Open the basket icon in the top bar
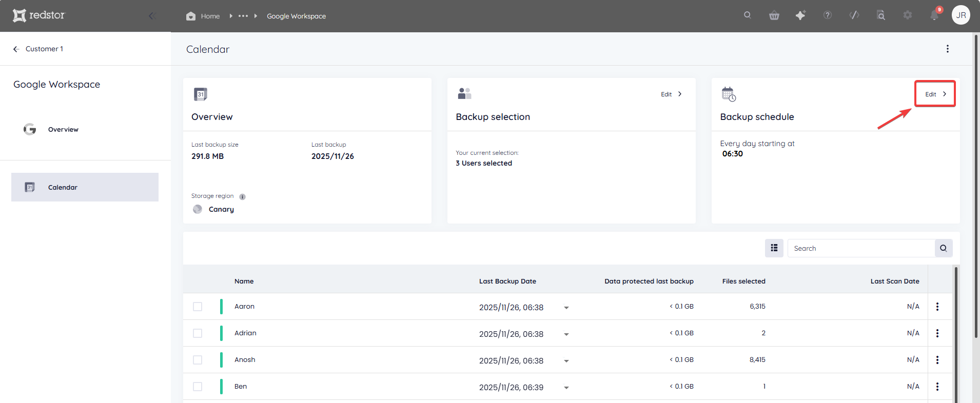980x403 pixels. click(x=774, y=15)
